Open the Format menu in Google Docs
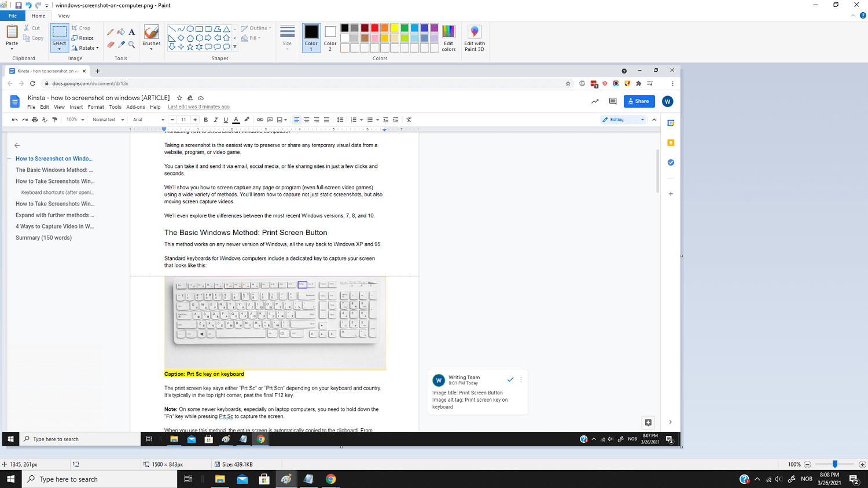 click(95, 107)
